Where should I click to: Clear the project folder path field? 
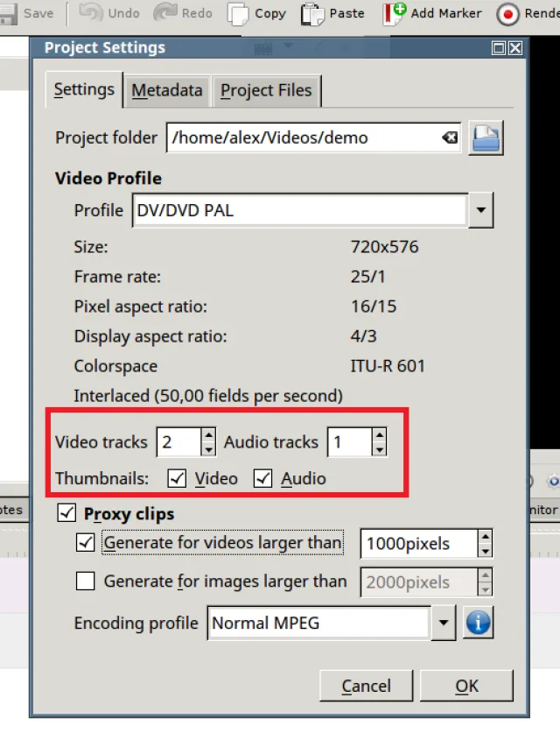click(x=450, y=137)
